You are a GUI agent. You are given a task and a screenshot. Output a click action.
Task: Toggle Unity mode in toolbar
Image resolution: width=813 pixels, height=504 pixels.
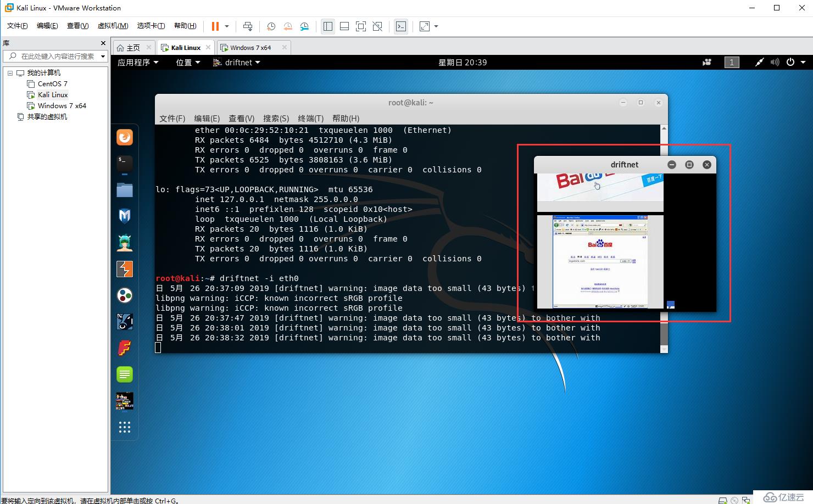(377, 26)
